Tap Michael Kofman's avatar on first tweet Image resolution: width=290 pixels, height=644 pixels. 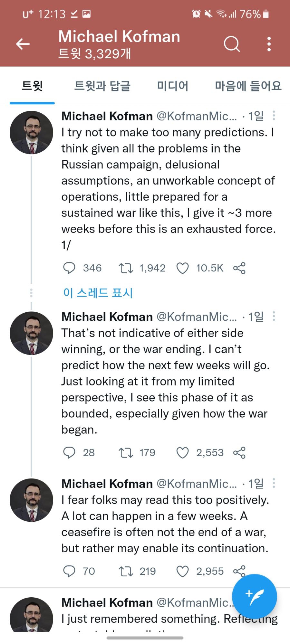31,133
